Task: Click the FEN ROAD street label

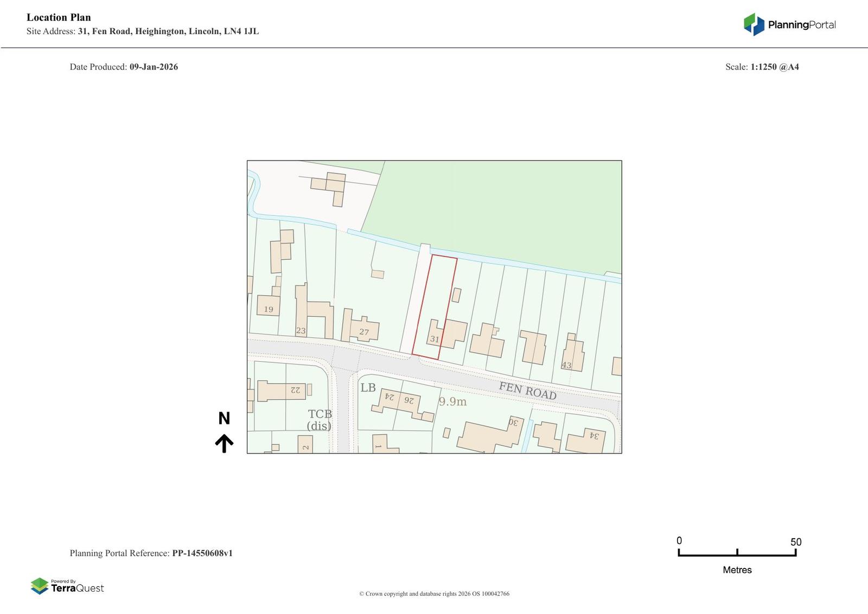Action: 527,391
